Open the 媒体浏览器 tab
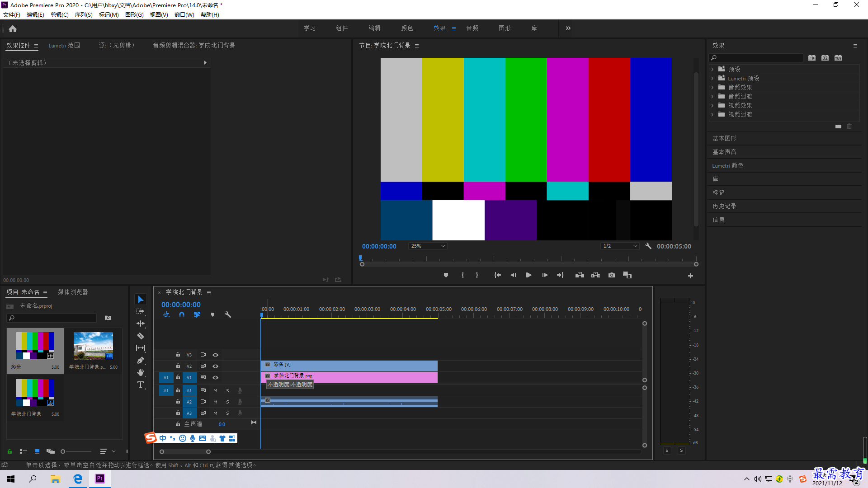The width and height of the screenshot is (868, 488). pyautogui.click(x=73, y=292)
